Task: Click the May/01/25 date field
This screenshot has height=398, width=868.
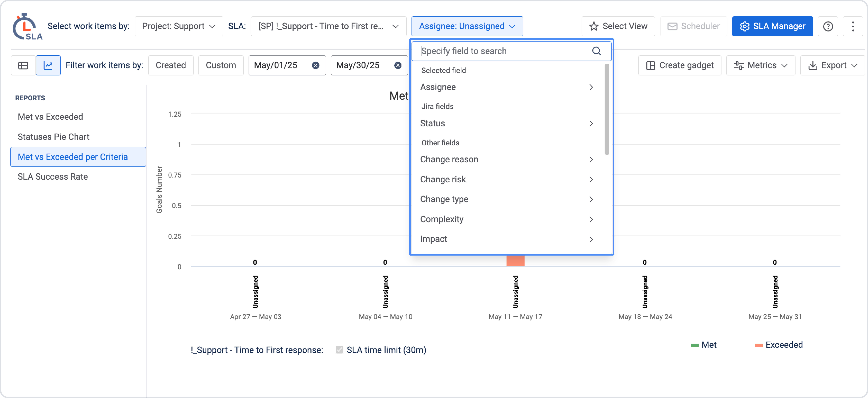Action: (x=287, y=65)
